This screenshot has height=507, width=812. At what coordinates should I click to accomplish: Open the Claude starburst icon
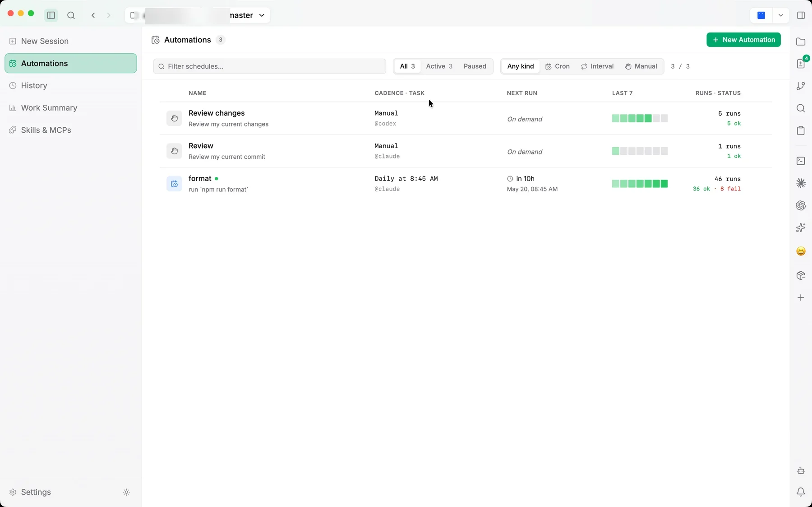tap(801, 183)
